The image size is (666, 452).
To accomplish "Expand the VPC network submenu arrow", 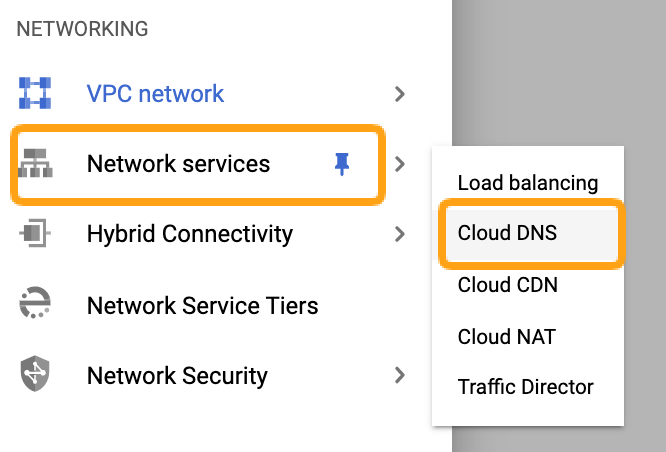I will click(400, 94).
